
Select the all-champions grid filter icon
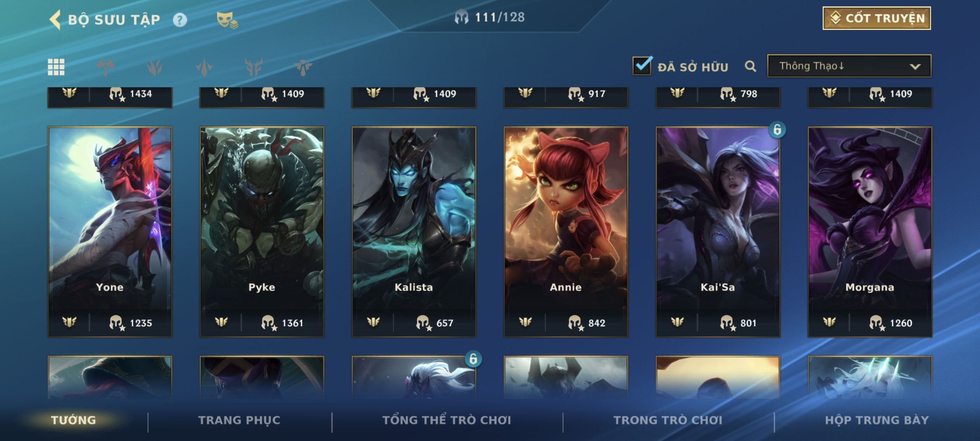click(x=56, y=67)
